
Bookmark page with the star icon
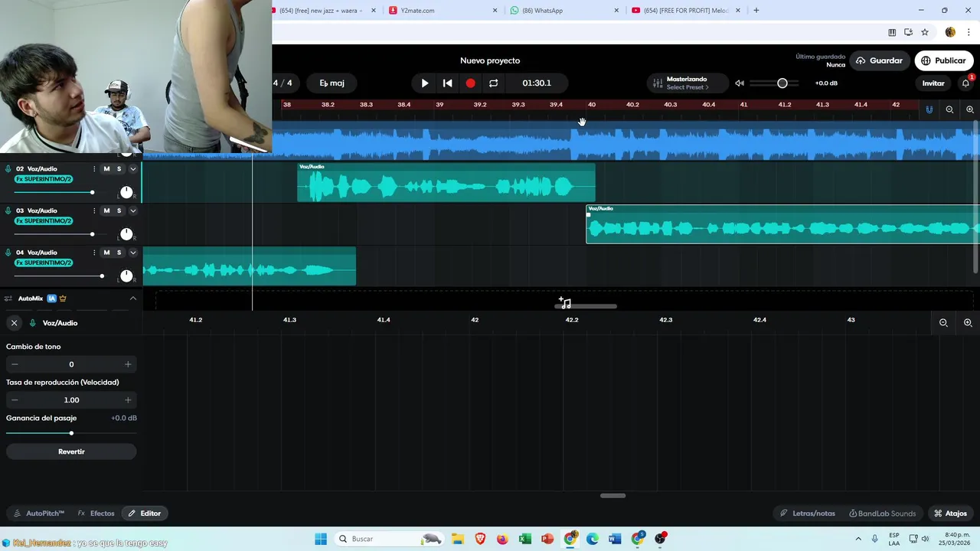(x=925, y=32)
